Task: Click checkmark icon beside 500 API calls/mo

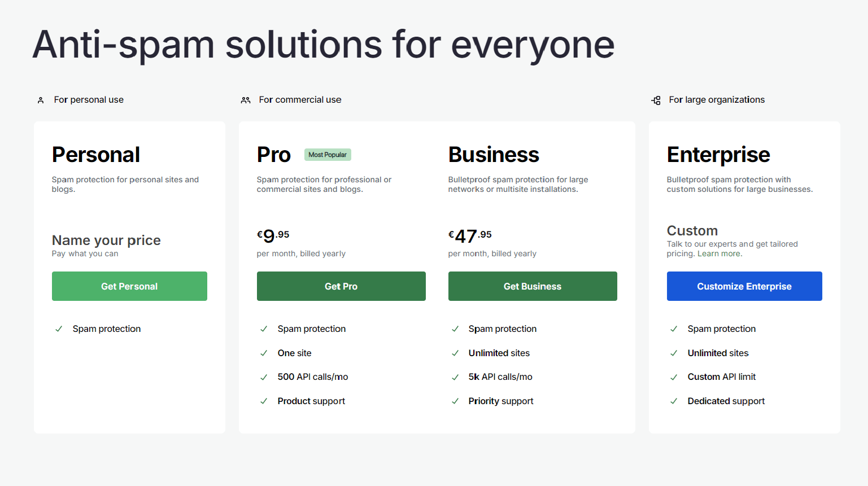Action: coord(264,377)
